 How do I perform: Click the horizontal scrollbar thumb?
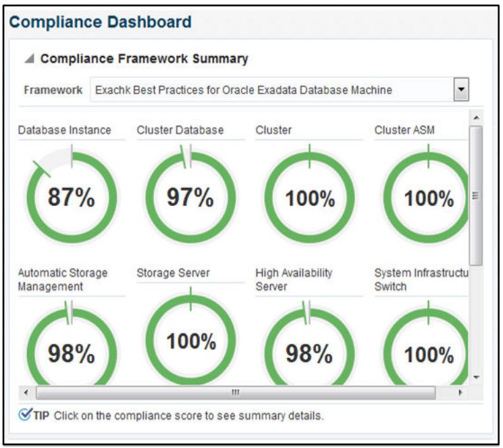[x=235, y=393]
